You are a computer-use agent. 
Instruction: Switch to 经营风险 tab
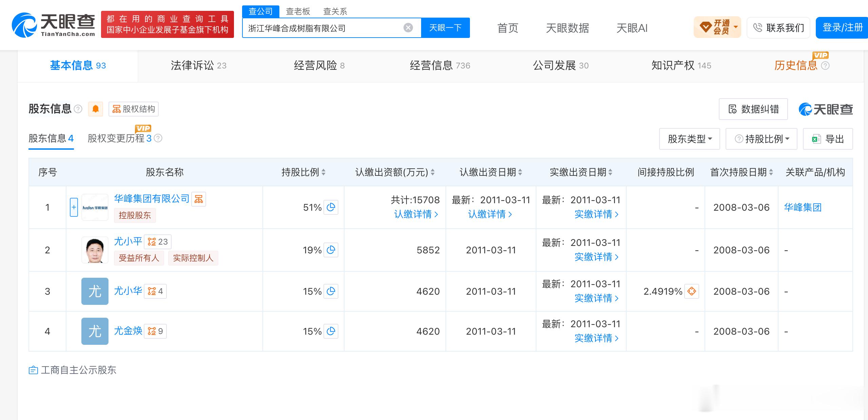tap(319, 66)
